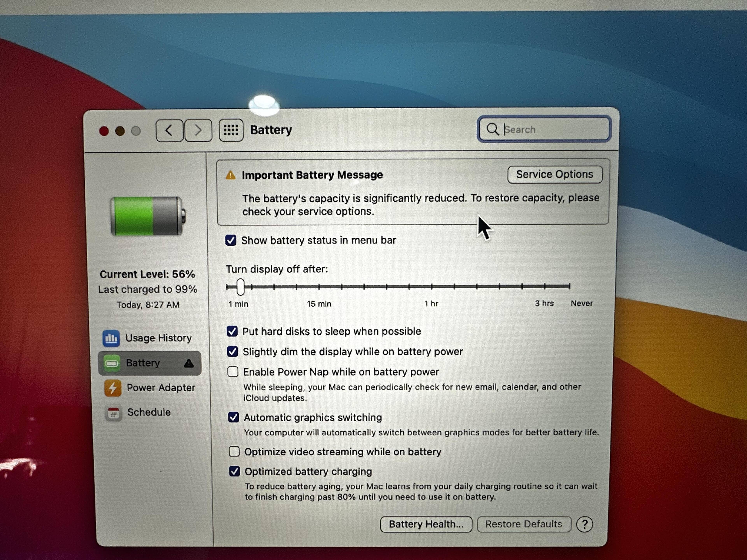Click the large battery level image

point(148,216)
